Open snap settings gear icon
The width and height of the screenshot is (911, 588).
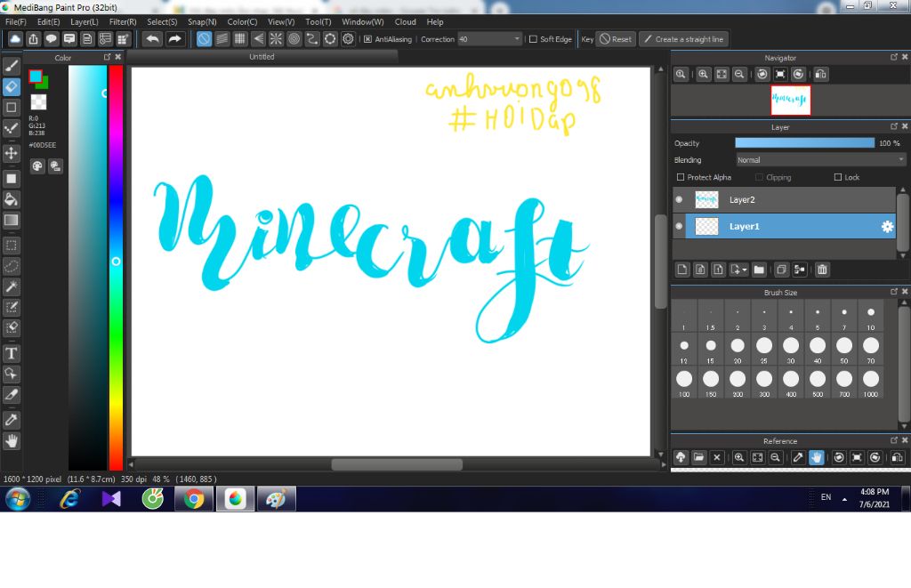tap(348, 39)
